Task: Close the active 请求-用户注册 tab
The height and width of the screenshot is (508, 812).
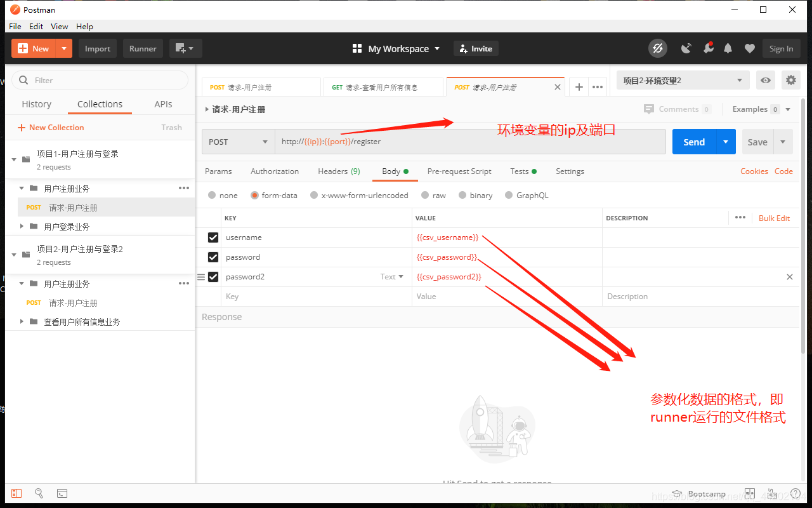Action: [x=558, y=87]
